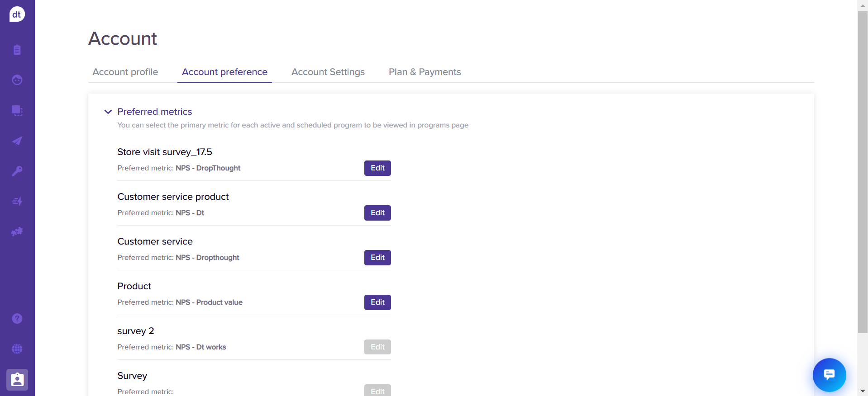
Task: Open the clipboard icon in the sidebar
Action: point(17,50)
